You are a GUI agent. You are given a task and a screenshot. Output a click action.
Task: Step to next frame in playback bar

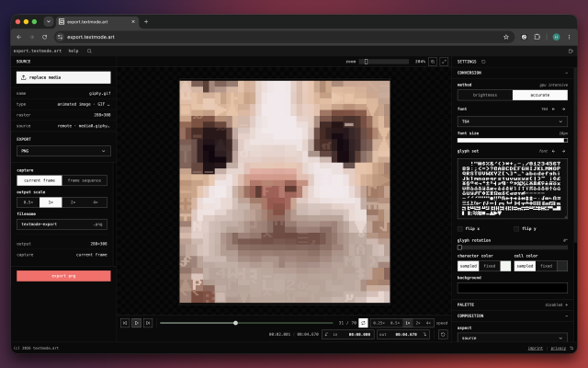(148, 323)
